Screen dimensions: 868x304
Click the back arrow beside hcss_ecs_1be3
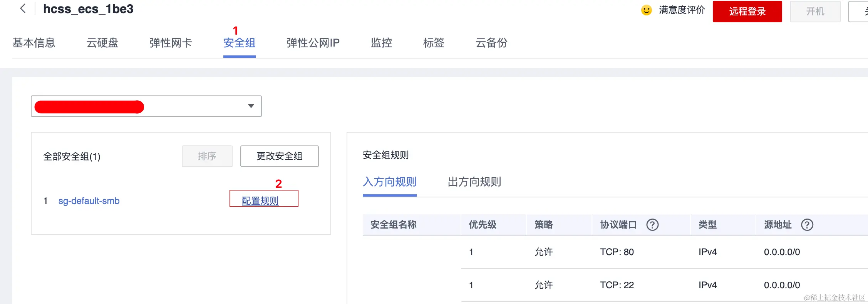(23, 8)
